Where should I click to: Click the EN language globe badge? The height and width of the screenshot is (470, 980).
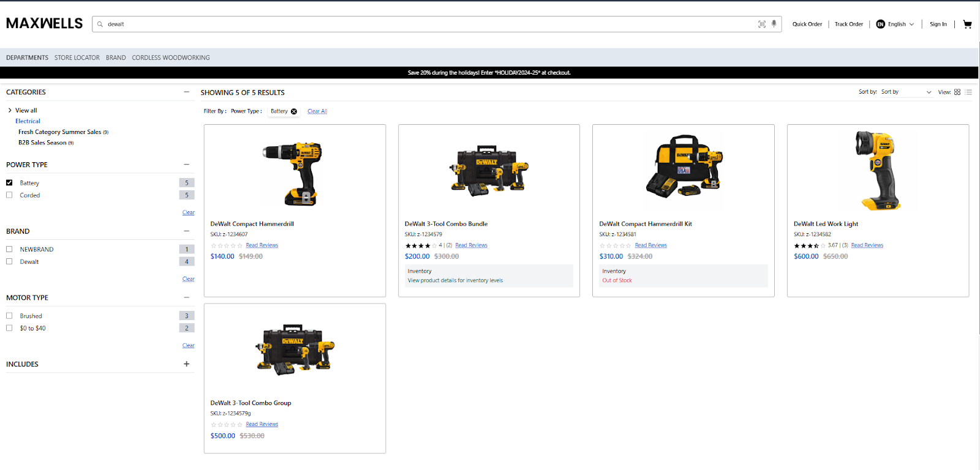880,24
